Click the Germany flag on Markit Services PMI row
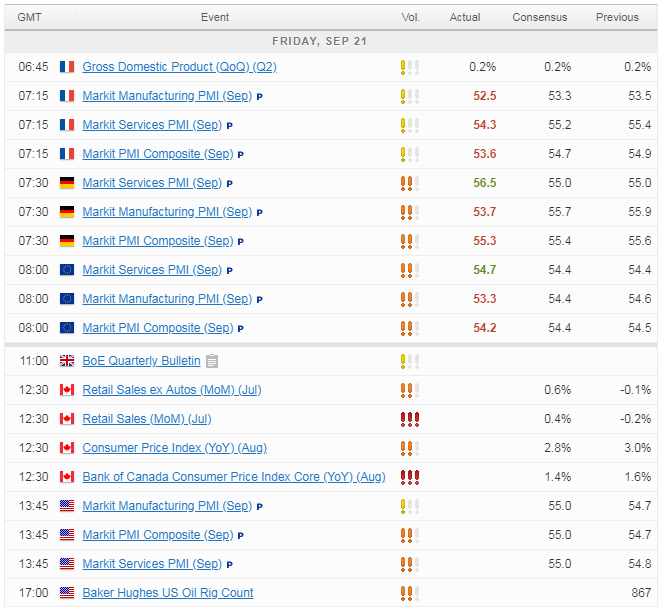Viewport: 659px width, 609px height. 67,183
